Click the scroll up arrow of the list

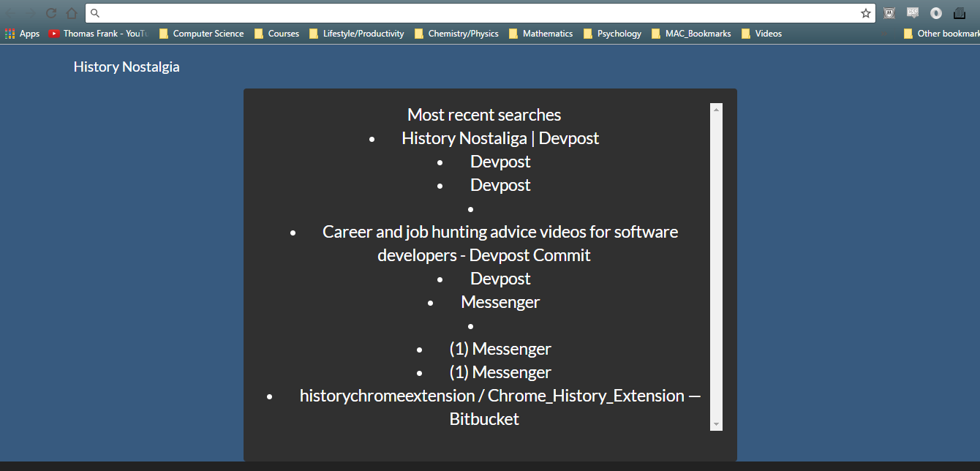[716, 110]
